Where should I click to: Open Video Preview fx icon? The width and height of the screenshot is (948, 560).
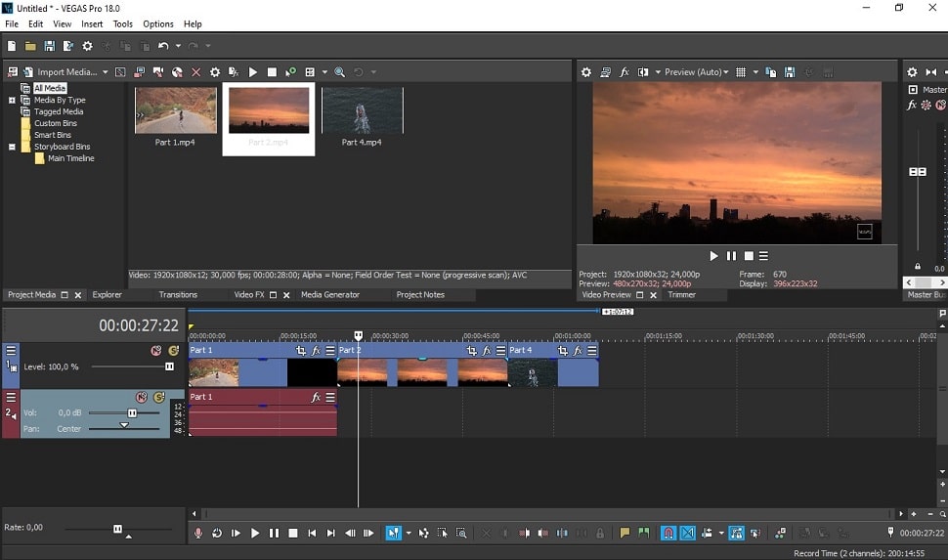(624, 72)
